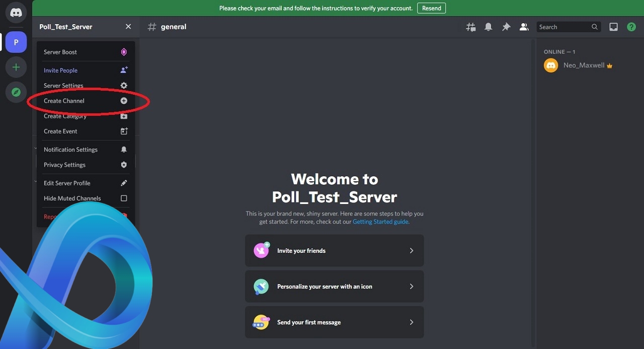Select the Poll_Test_Server icon
This screenshot has height=349, width=644.
click(x=16, y=42)
